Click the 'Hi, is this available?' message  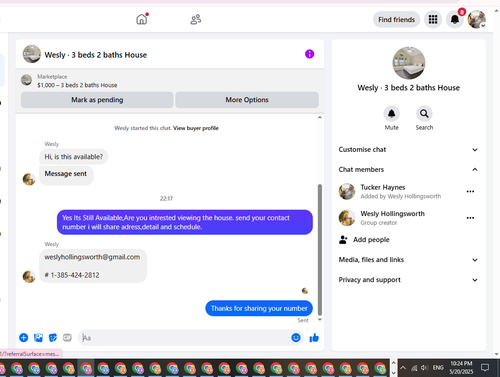(x=74, y=157)
